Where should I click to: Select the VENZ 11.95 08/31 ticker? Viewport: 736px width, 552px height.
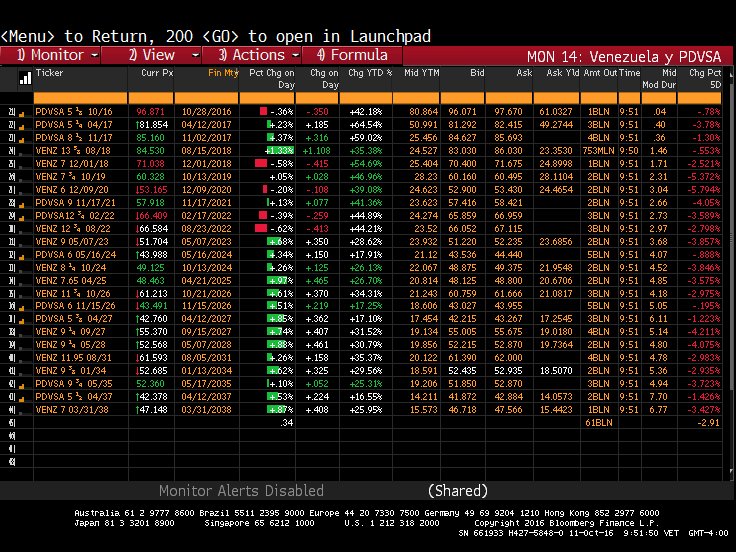click(x=73, y=358)
